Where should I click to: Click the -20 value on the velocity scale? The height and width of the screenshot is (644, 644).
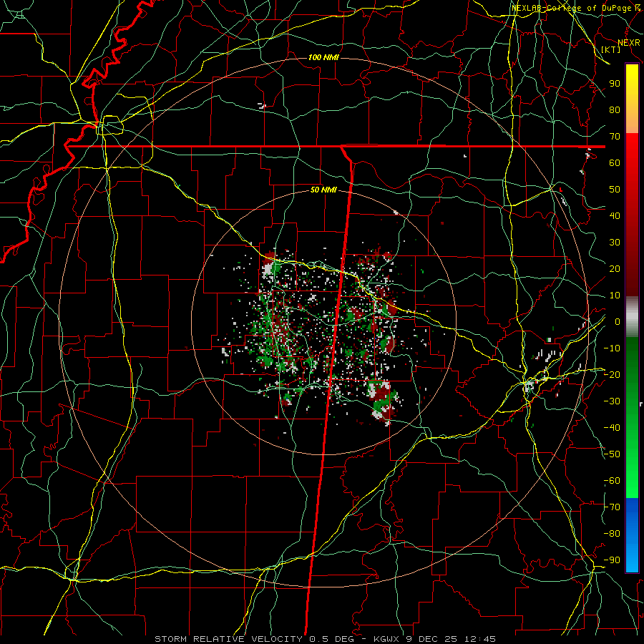612,374
